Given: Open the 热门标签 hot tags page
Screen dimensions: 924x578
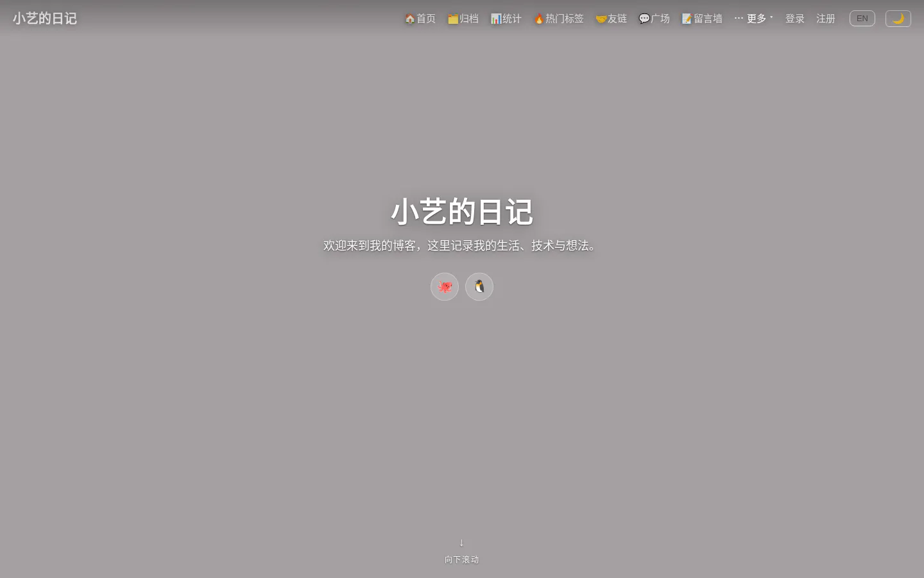Looking at the screenshot, I should [558, 19].
